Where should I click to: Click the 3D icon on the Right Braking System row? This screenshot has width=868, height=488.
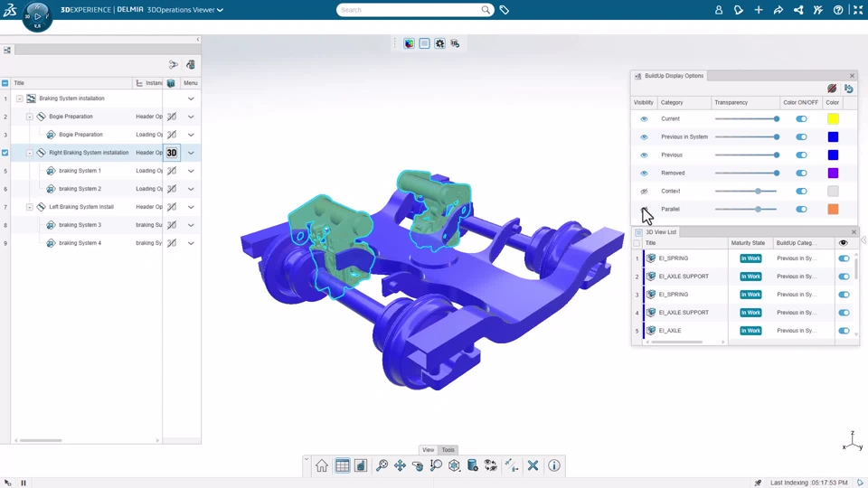tap(172, 153)
